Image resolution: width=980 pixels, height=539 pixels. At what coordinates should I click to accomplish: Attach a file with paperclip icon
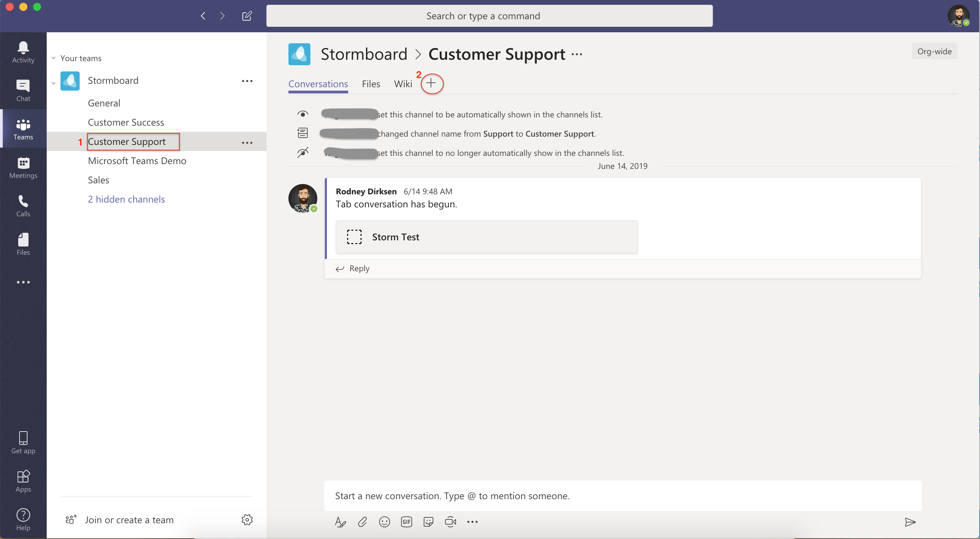363,522
